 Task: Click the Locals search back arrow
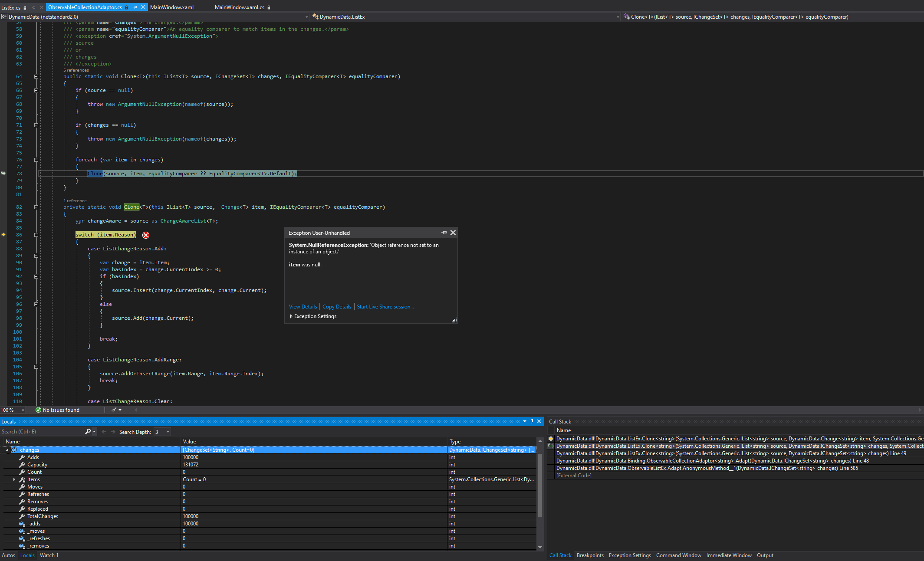(x=104, y=432)
